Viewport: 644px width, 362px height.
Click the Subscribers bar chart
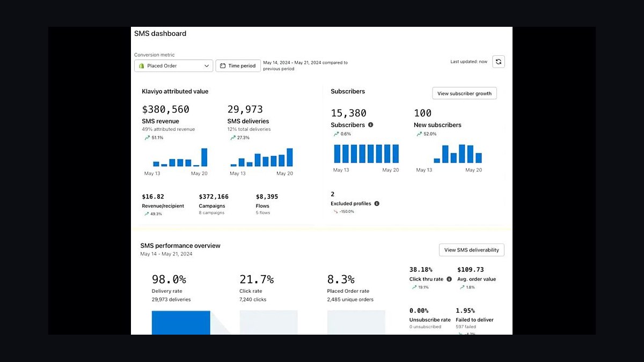pos(366,154)
